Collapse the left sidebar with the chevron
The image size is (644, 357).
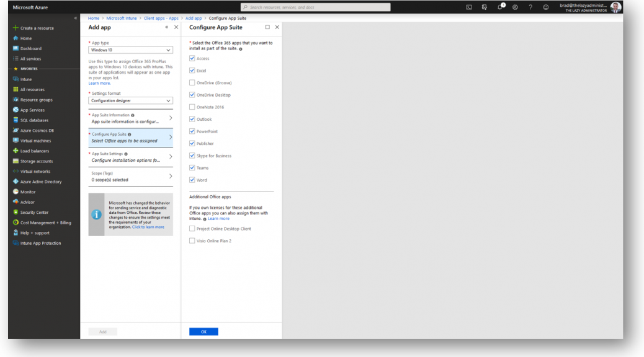(x=76, y=18)
